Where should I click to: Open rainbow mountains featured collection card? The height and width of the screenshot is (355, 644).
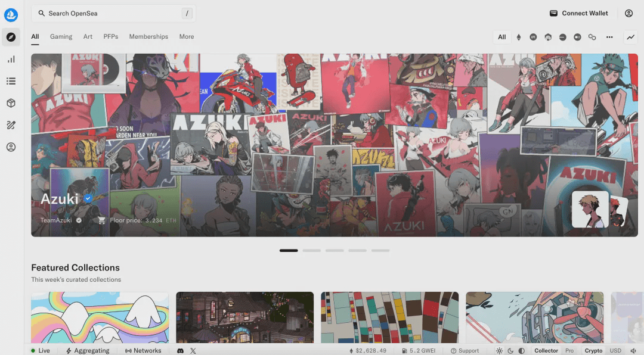[x=100, y=317]
